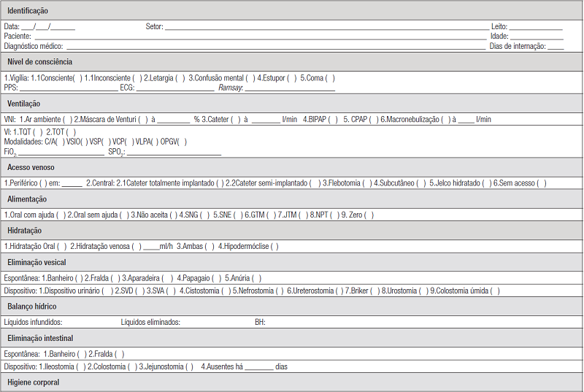This screenshot has width=584, height=392.
Task: Check the Coma option under consciousness level
Action: (x=330, y=78)
